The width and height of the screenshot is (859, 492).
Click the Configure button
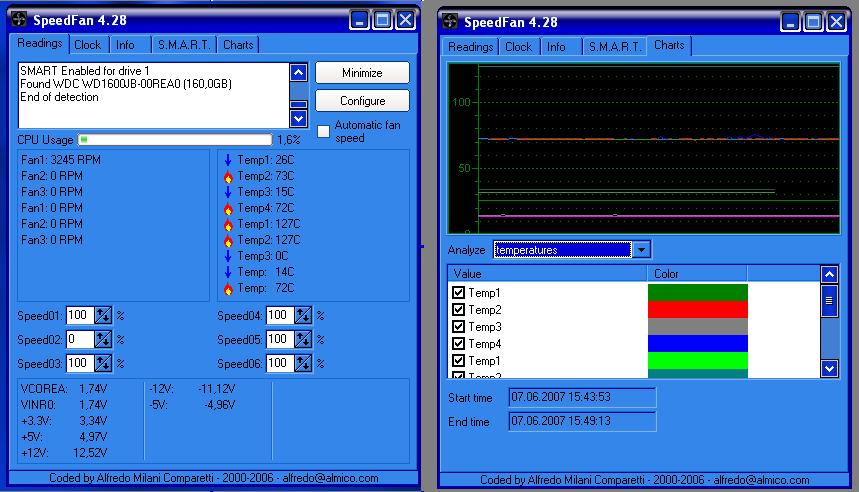click(x=362, y=101)
